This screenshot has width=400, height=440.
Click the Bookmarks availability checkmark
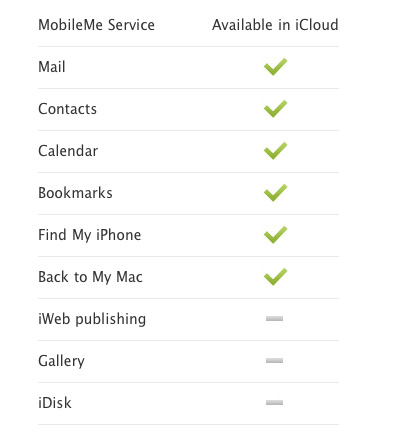click(x=275, y=193)
